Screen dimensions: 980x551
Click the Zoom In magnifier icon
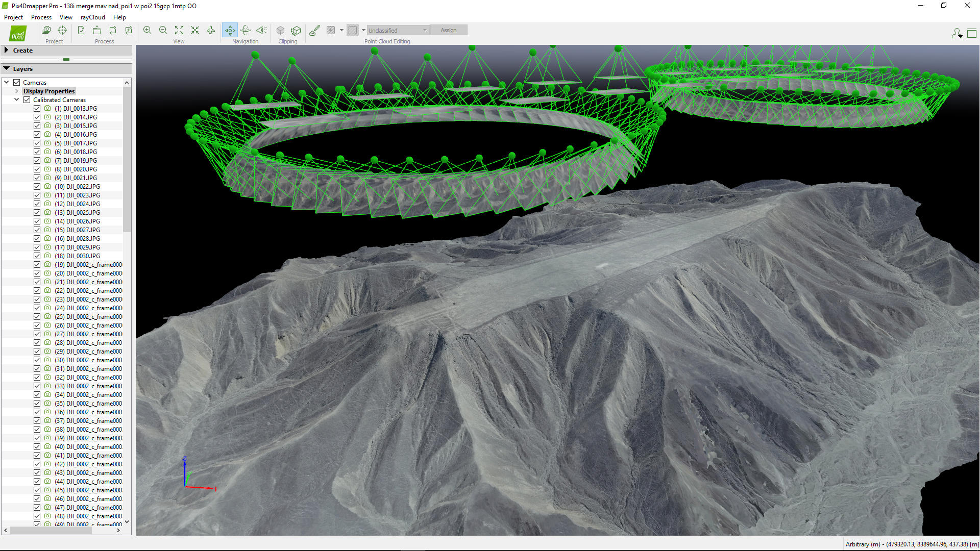148,30
